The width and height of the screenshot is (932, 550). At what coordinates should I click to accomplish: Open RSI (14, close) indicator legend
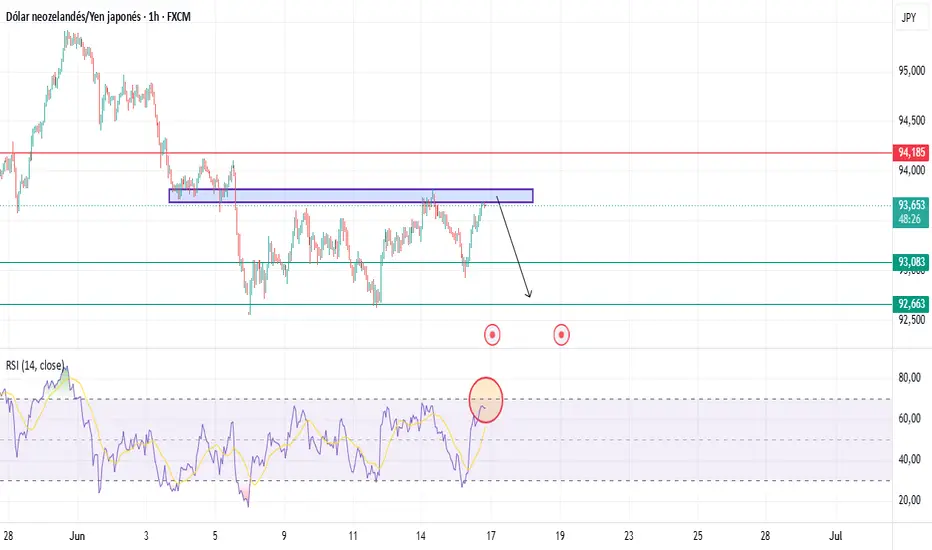34,365
